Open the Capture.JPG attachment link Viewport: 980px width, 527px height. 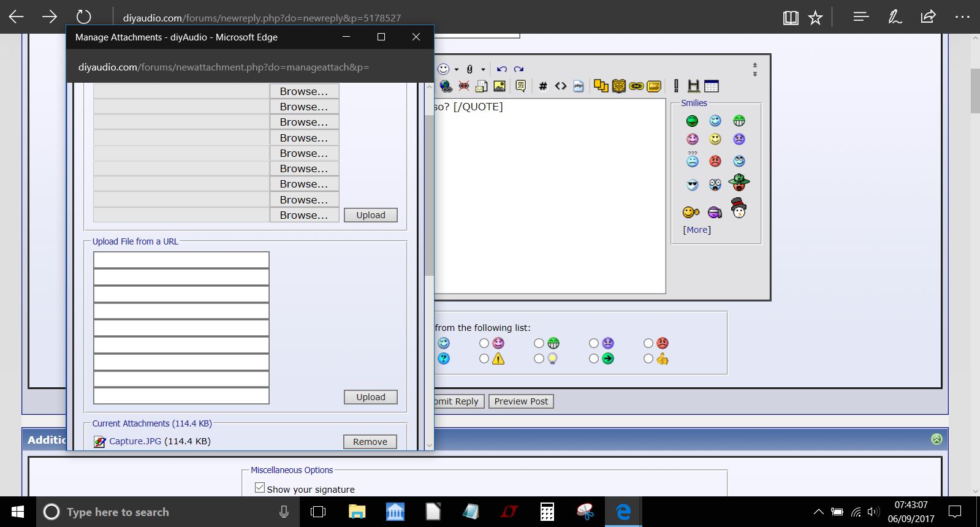tap(135, 441)
